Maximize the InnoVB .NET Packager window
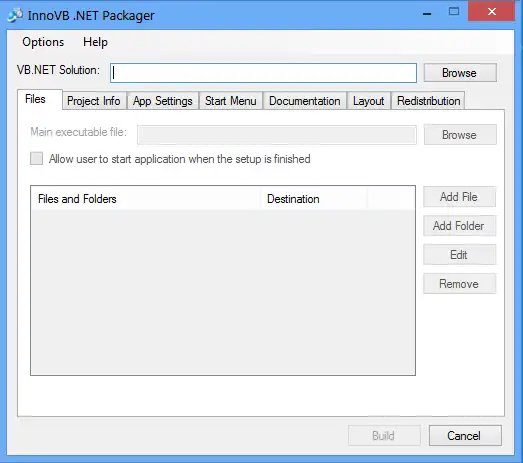 (x=454, y=12)
